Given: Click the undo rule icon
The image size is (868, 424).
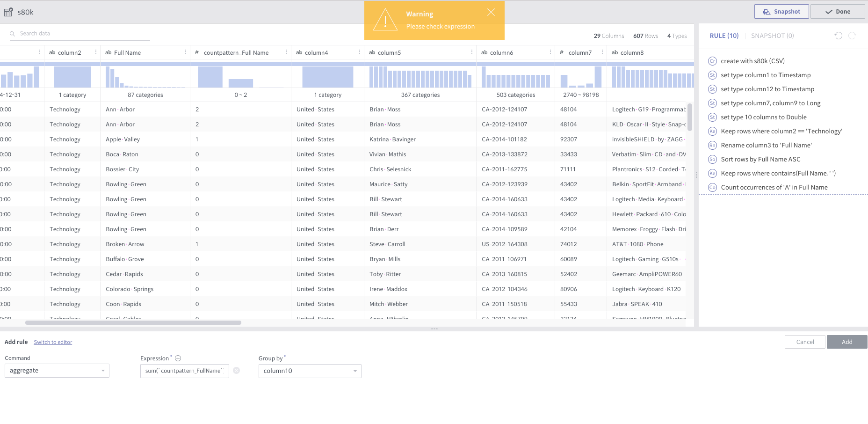Looking at the screenshot, I should (x=839, y=36).
